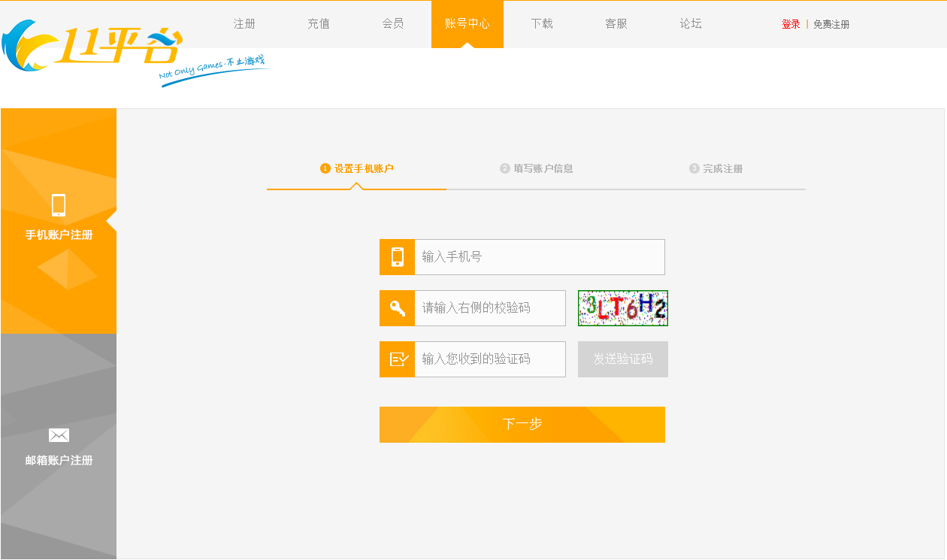Image resolution: width=947 pixels, height=560 pixels.
Task: Click the phone icon beside the mobile number field
Action: tap(397, 256)
